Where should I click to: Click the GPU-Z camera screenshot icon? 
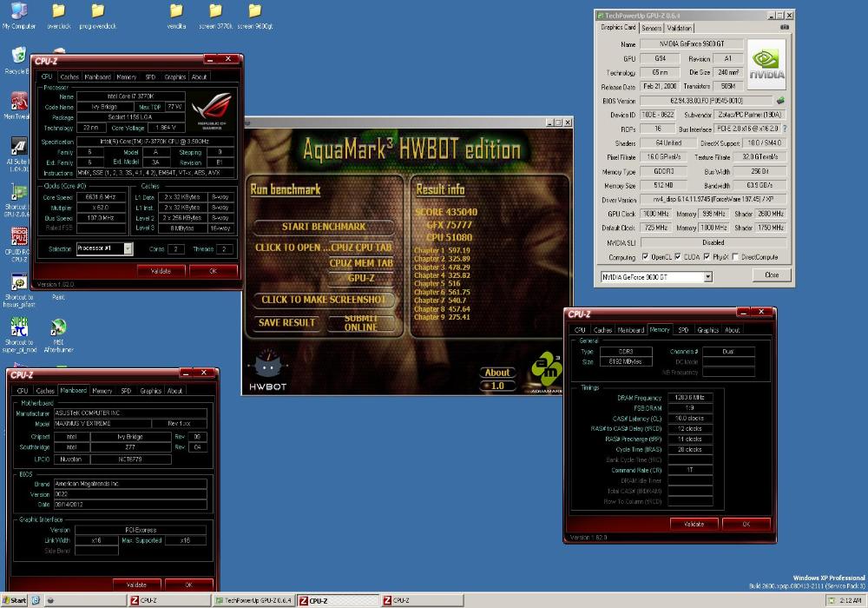tap(785, 27)
